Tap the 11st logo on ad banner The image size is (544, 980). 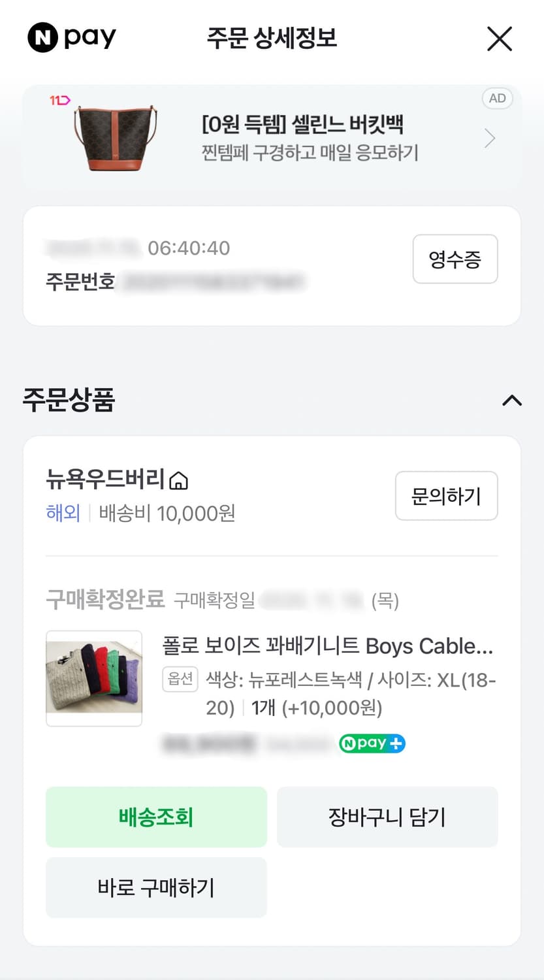tap(59, 100)
